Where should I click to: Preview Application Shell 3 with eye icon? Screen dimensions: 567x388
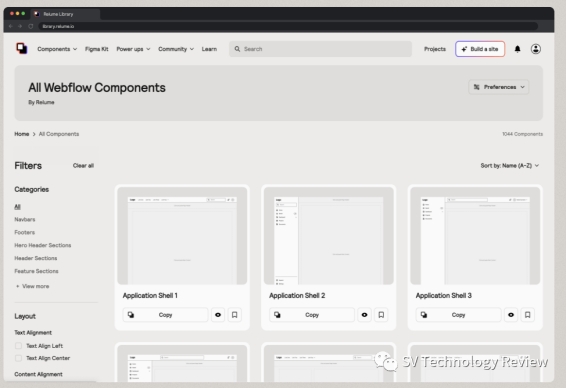(511, 315)
